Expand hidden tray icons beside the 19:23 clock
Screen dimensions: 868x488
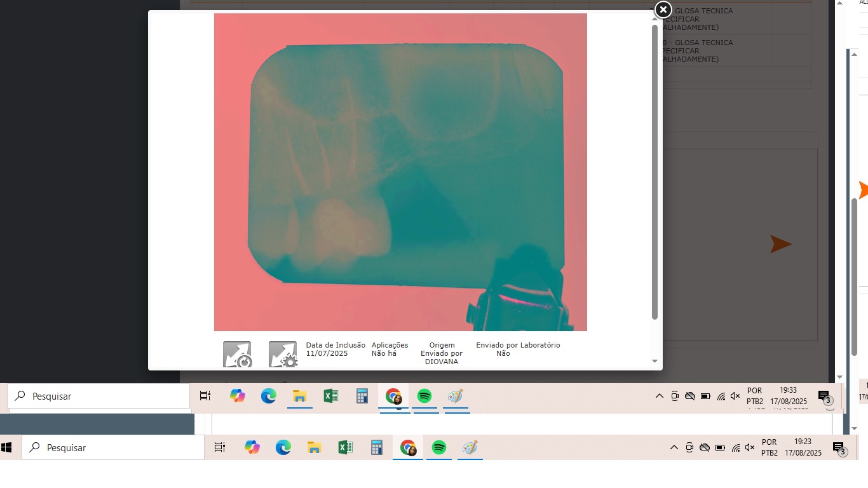674,447
